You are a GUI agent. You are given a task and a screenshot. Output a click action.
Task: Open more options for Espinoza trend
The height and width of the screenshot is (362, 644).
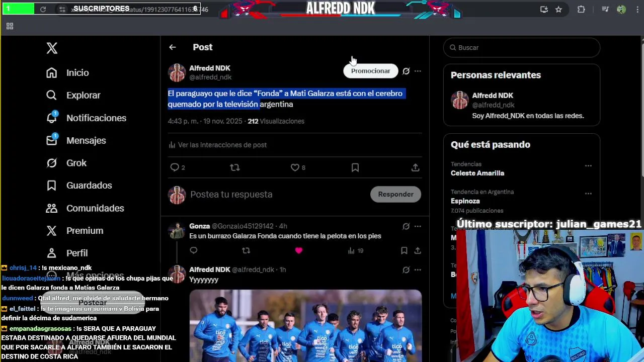[x=588, y=194]
